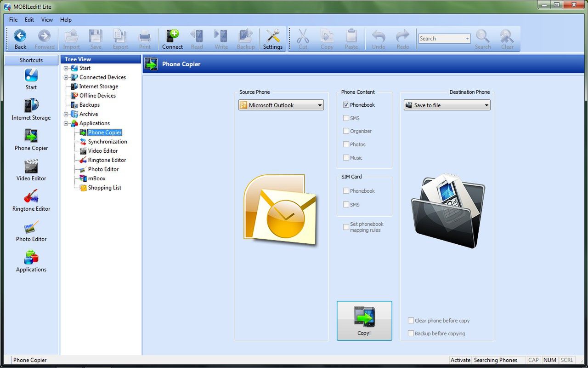Open the File menu

pyautogui.click(x=13, y=20)
